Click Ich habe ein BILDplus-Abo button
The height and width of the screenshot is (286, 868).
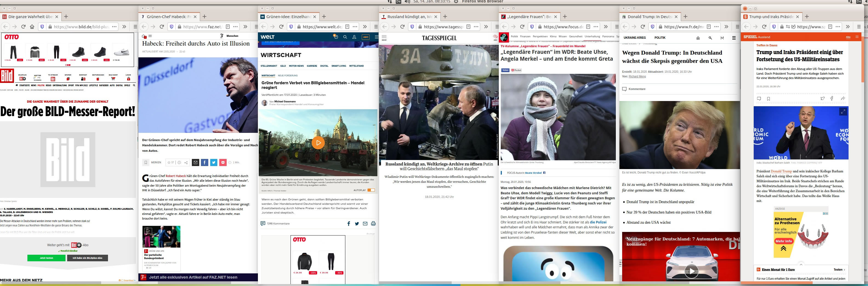coord(87,258)
